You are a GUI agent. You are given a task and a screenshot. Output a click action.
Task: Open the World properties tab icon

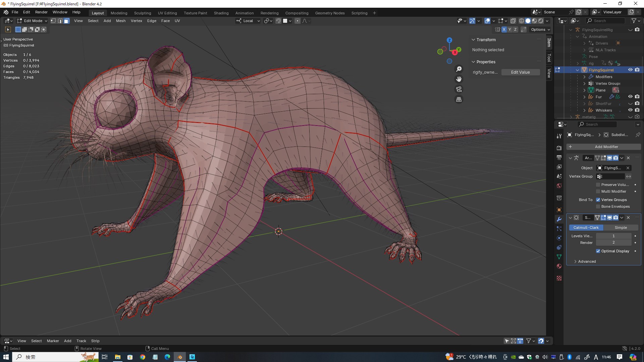559,186
